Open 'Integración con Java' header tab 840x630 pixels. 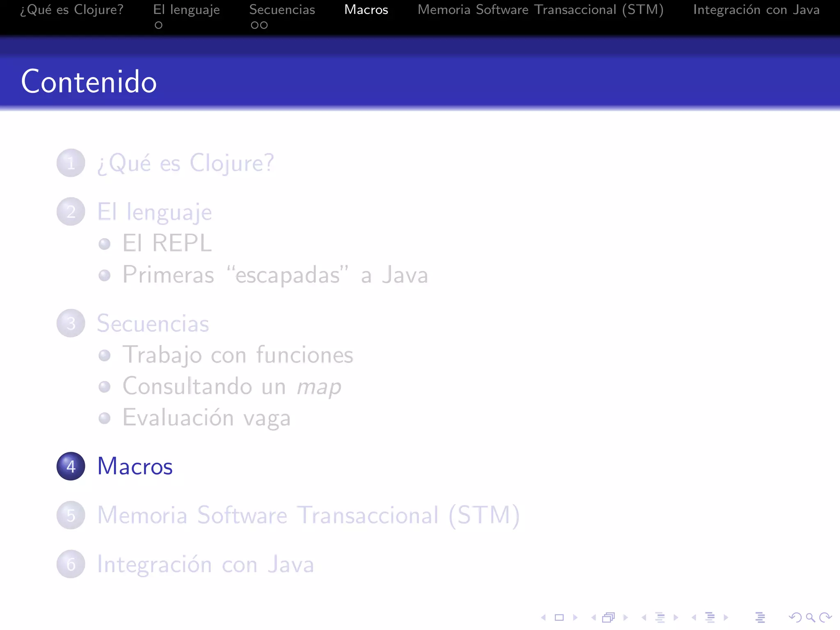click(x=756, y=9)
